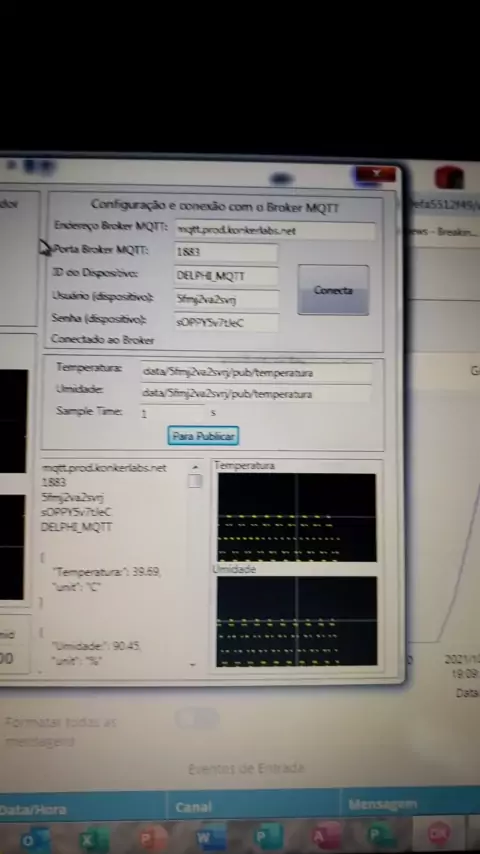Click the log scrollbar down arrow
The width and height of the screenshot is (480, 854).
point(193,664)
